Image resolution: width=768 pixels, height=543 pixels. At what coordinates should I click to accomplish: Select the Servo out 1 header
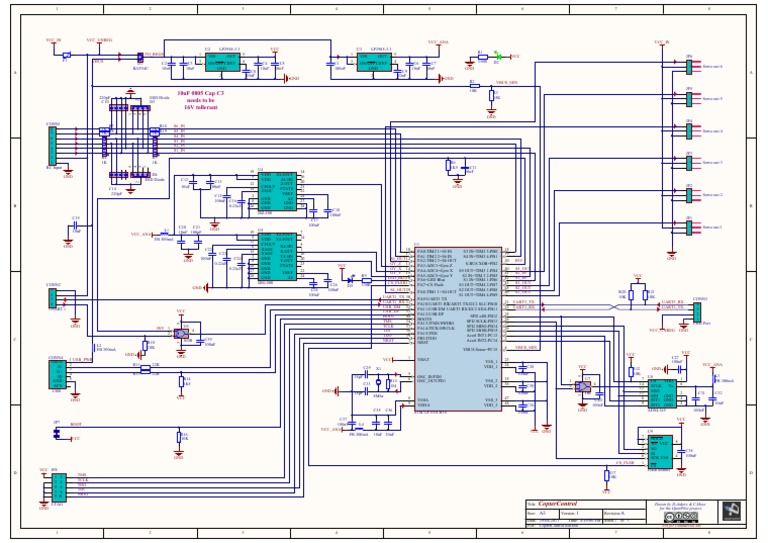[x=689, y=228]
